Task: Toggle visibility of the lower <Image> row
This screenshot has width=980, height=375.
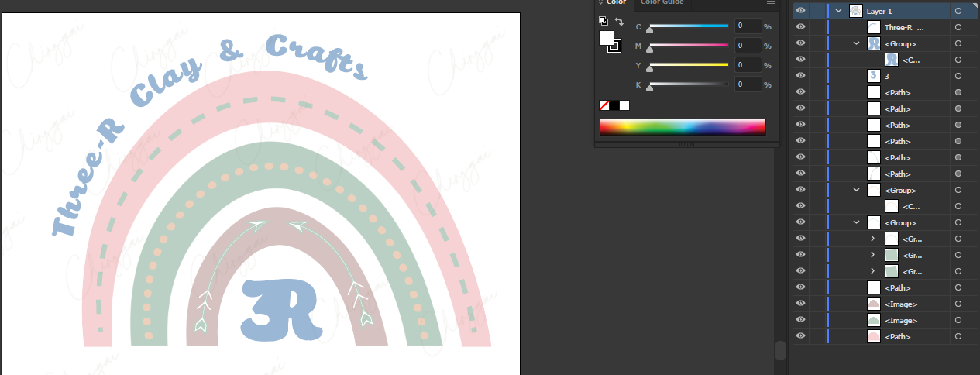Action: tap(801, 320)
